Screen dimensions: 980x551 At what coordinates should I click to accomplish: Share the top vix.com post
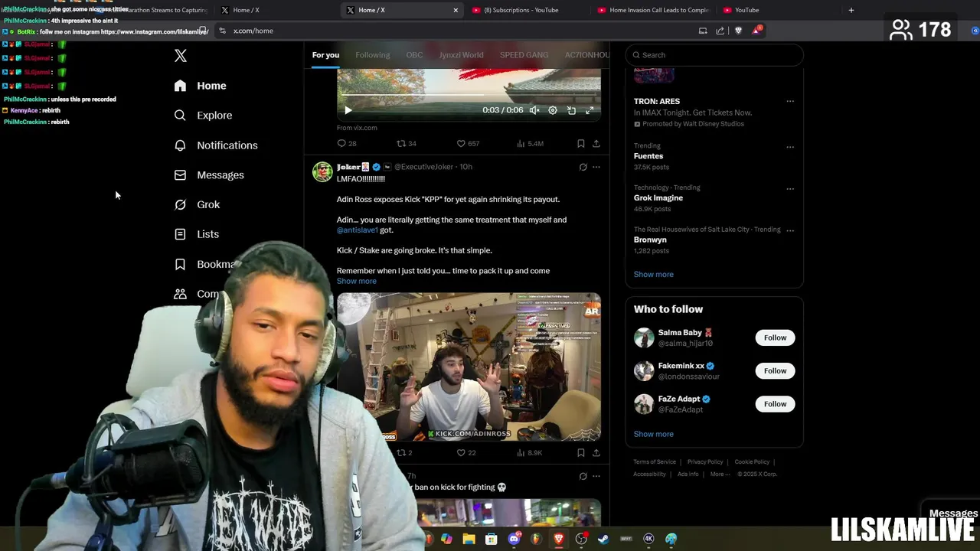596,143
